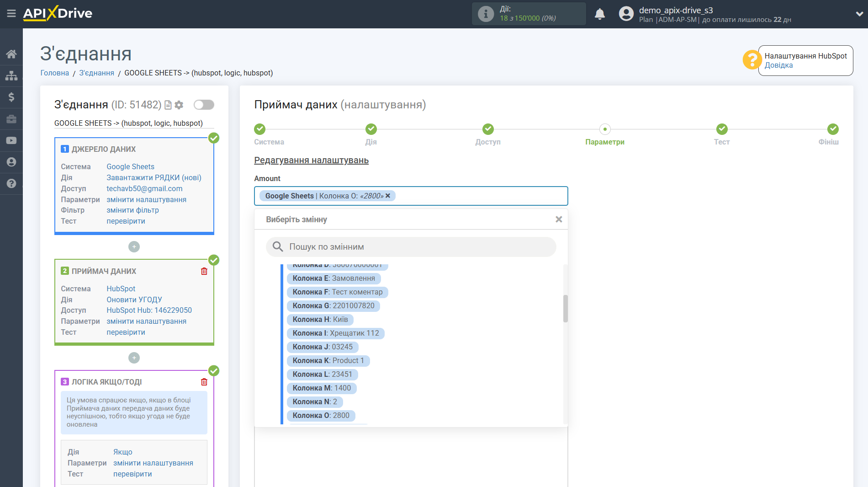868x487 pixels.
Task: Go to the Дія wizard step
Action: point(371,129)
